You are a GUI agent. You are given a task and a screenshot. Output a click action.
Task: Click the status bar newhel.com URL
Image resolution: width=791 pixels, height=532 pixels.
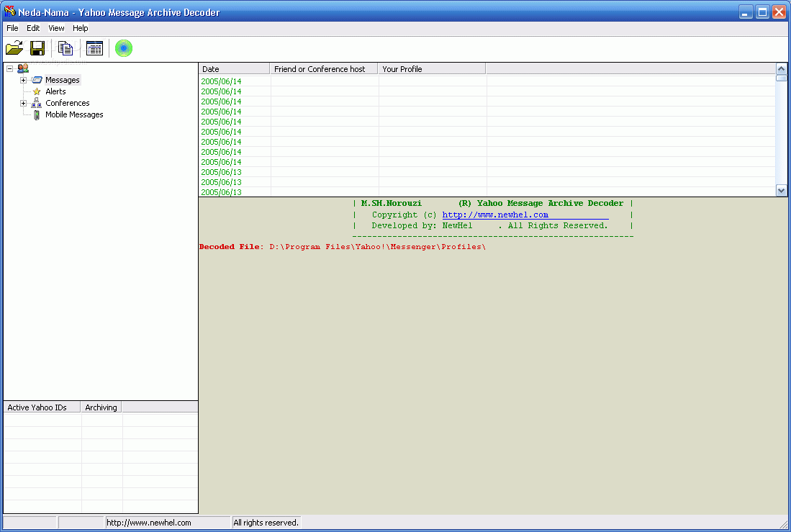149,523
